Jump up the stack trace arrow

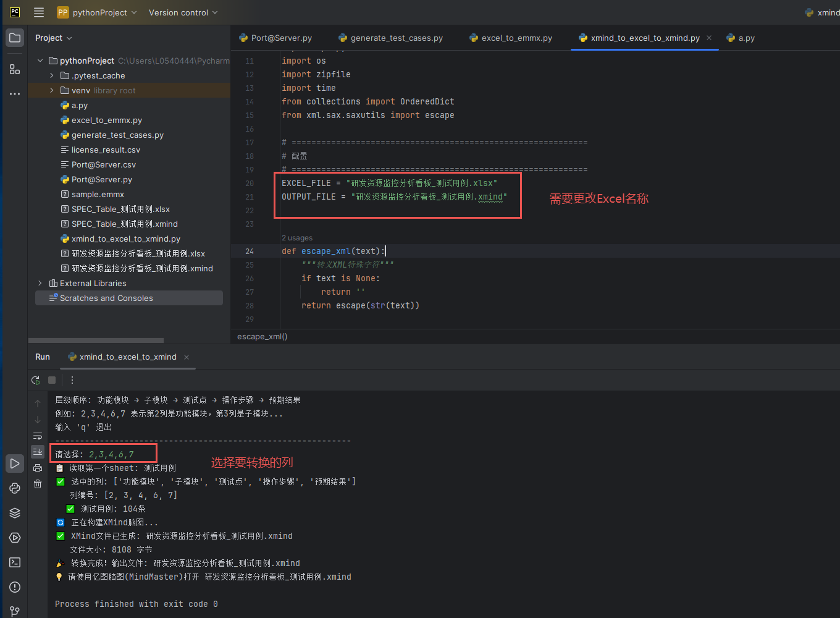pos(38,404)
